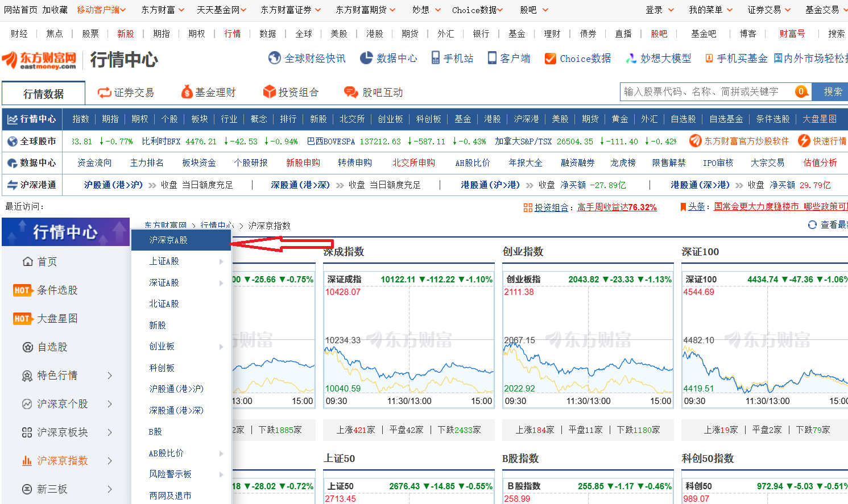Click the 首页 home icon in sidebar

(x=28, y=261)
